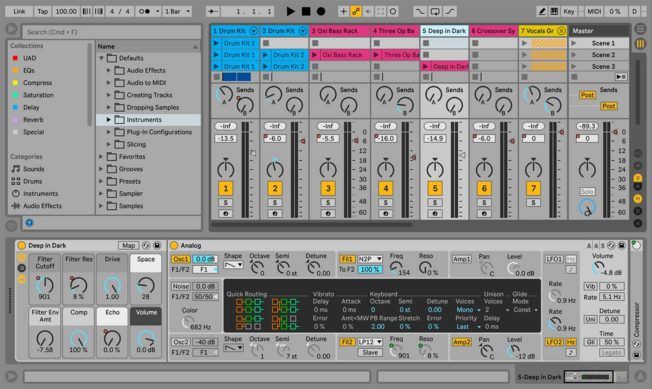Enable Automation Arm in the transport bar

pos(356,11)
